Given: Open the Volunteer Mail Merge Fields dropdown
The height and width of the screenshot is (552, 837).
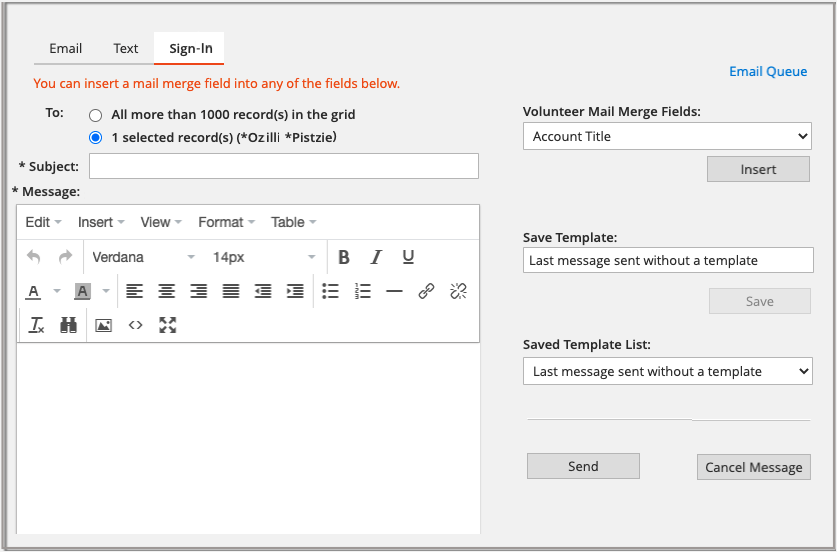Looking at the screenshot, I should pyautogui.click(x=666, y=136).
